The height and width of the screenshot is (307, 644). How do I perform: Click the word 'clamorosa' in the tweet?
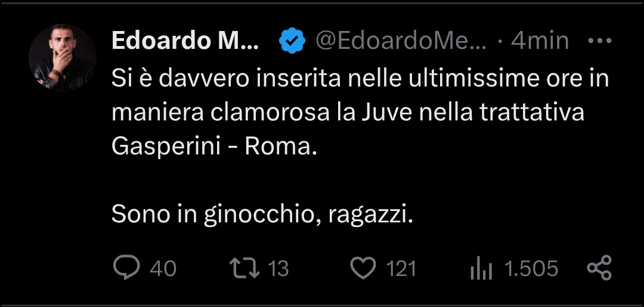[x=270, y=113]
